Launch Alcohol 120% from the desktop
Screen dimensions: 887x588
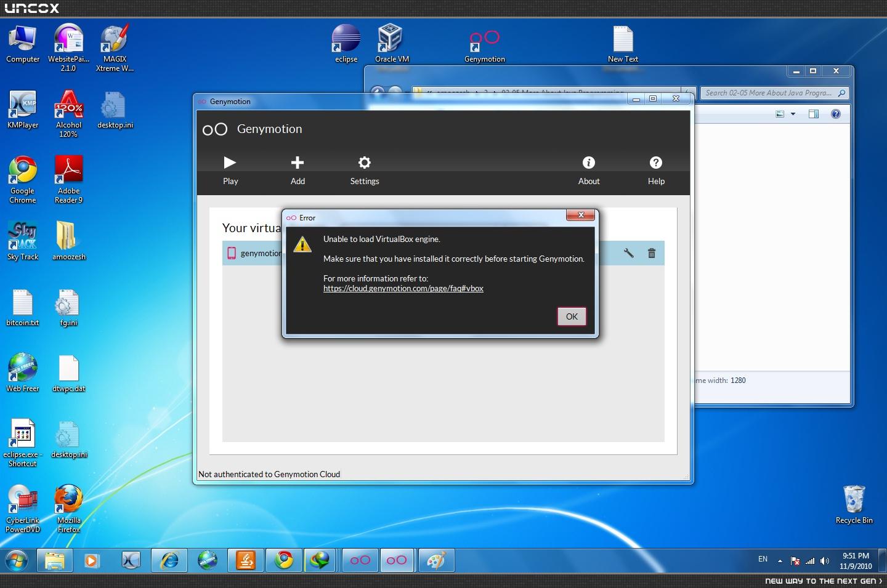(x=68, y=114)
